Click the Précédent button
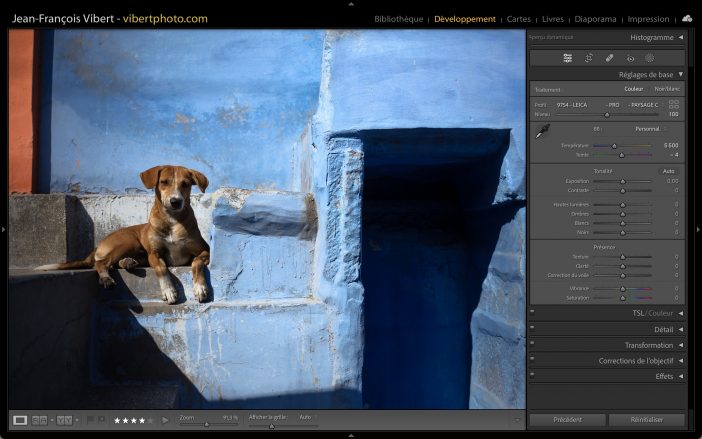702x439 pixels. coord(567,420)
